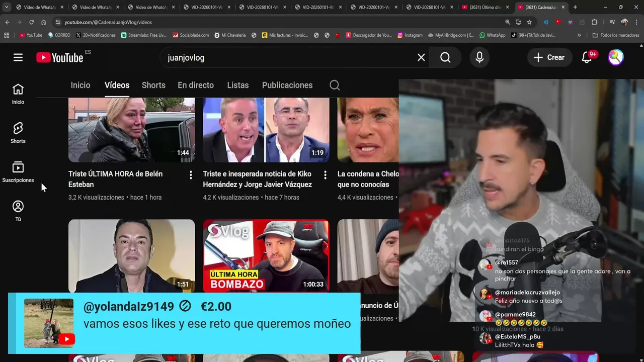Search within the channel via magnifier icon

tap(335, 85)
